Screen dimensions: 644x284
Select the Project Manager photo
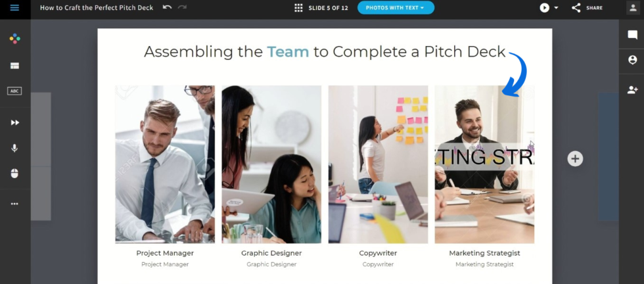tap(165, 164)
